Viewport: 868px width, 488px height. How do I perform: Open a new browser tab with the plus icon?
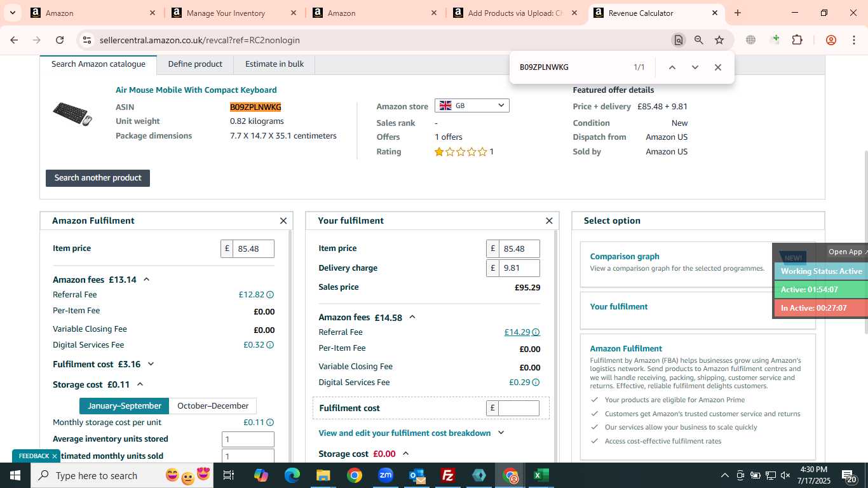coord(738,13)
